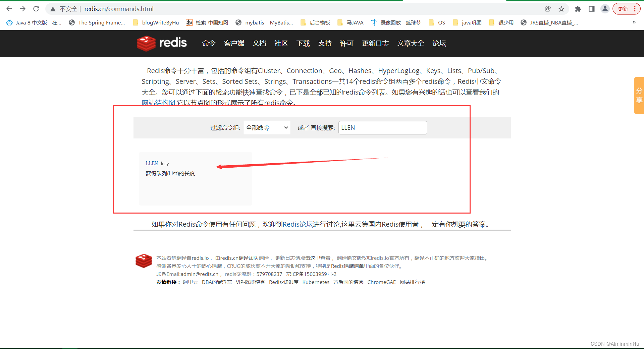Click the browser back arrow
The width and height of the screenshot is (644, 349).
tap(9, 9)
